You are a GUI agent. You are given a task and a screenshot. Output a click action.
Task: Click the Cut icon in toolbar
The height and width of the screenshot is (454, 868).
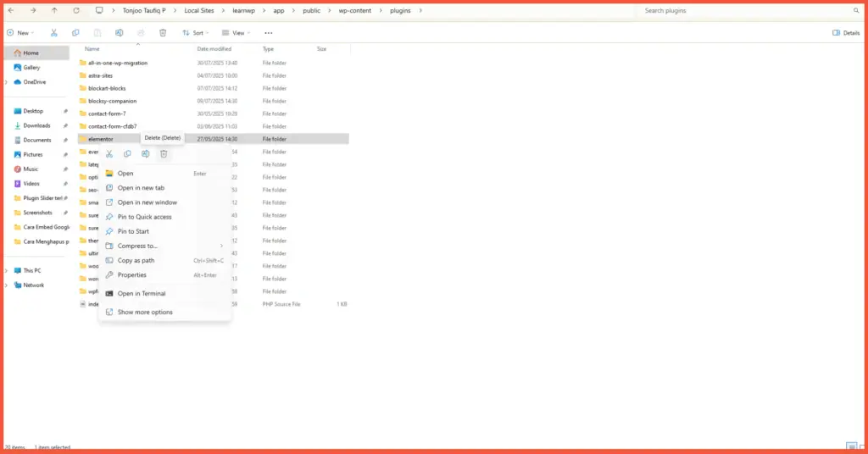(53, 33)
